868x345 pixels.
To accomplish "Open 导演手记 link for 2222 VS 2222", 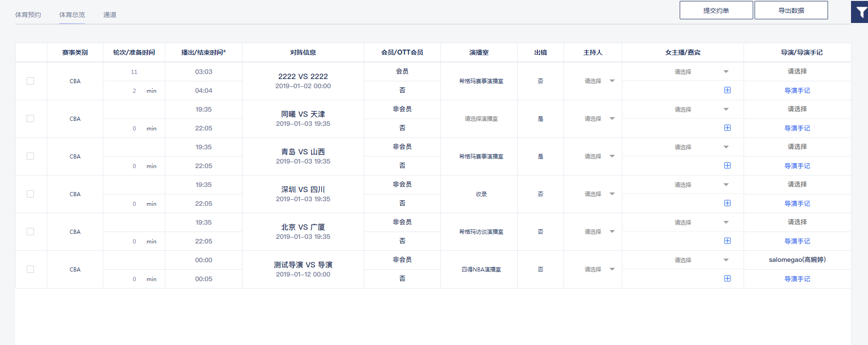I will click(797, 90).
